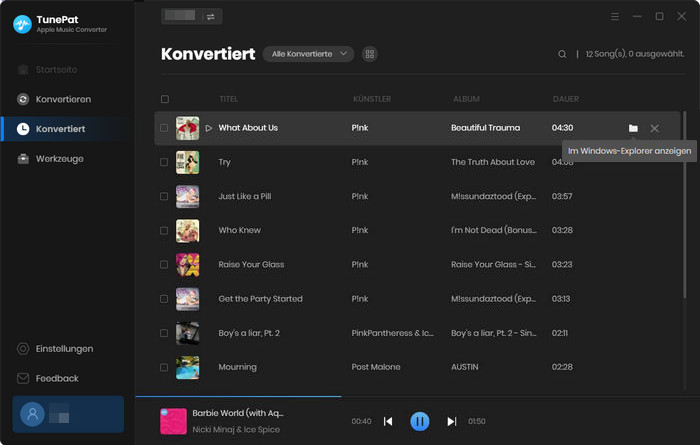
Task: Sort by the TITEL column header
Action: pos(229,99)
